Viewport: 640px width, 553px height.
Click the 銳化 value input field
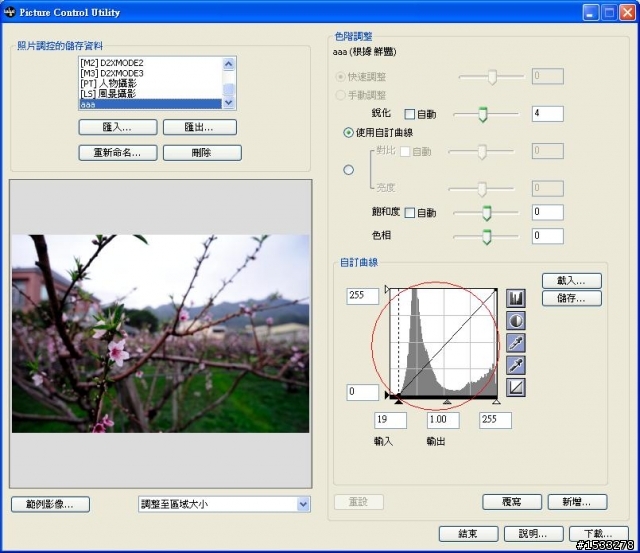[x=547, y=114]
